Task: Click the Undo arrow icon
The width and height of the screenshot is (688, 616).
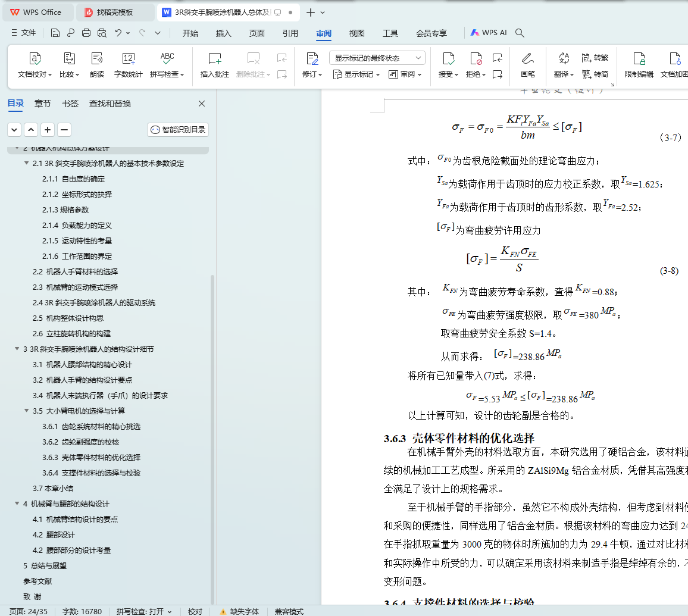Action: click(x=118, y=33)
